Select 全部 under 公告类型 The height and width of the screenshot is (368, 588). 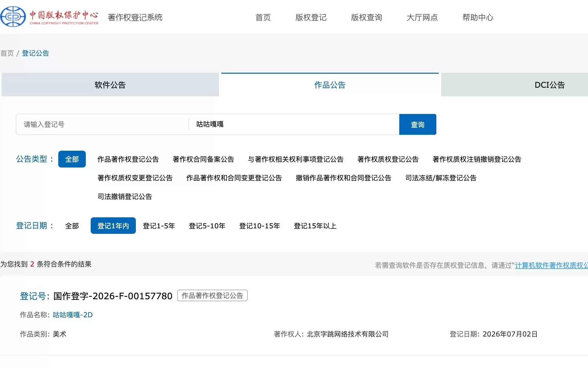point(72,159)
